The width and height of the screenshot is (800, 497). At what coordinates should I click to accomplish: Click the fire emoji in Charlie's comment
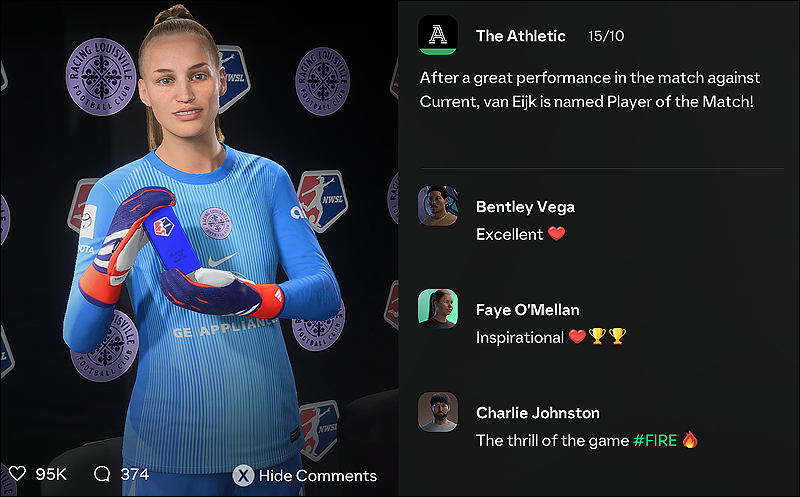click(x=690, y=439)
